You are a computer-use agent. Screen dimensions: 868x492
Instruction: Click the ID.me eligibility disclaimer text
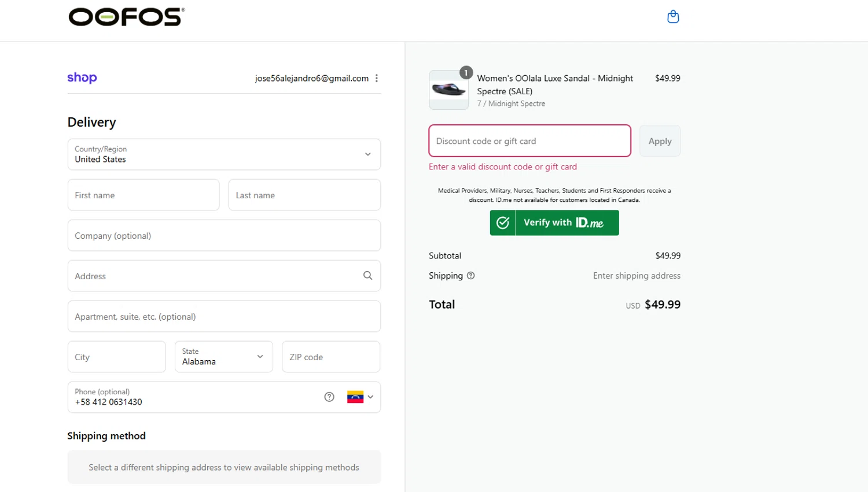click(554, 195)
